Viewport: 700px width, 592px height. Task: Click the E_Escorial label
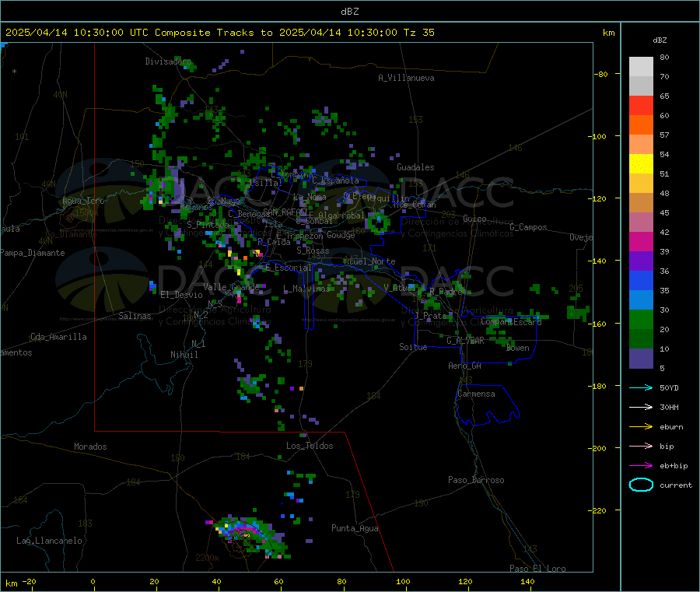[288, 268]
